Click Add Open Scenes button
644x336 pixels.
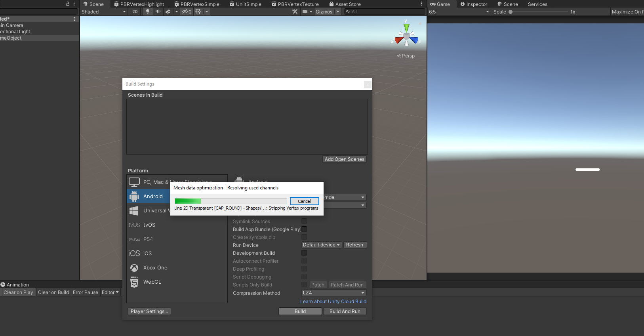[x=345, y=159]
